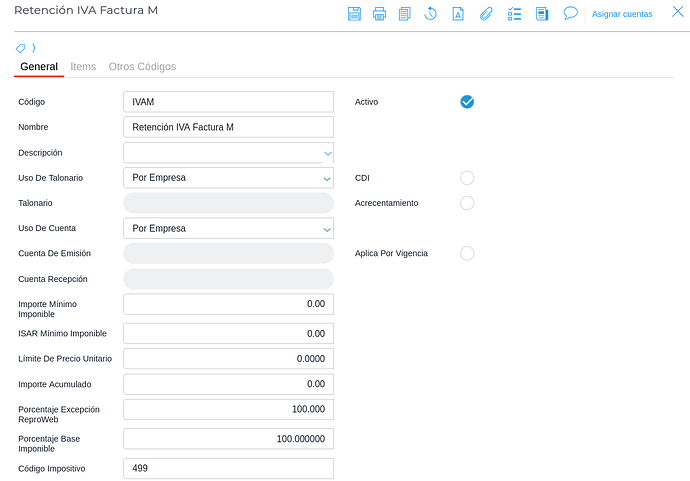The image size is (690, 481).
Task: Click the save (floppy disk) icon
Action: click(x=354, y=14)
